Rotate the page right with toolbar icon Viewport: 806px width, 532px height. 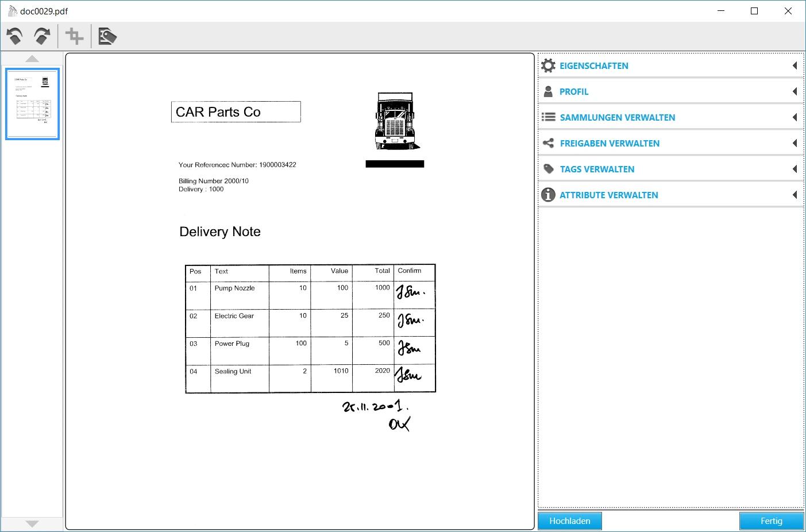coord(42,37)
